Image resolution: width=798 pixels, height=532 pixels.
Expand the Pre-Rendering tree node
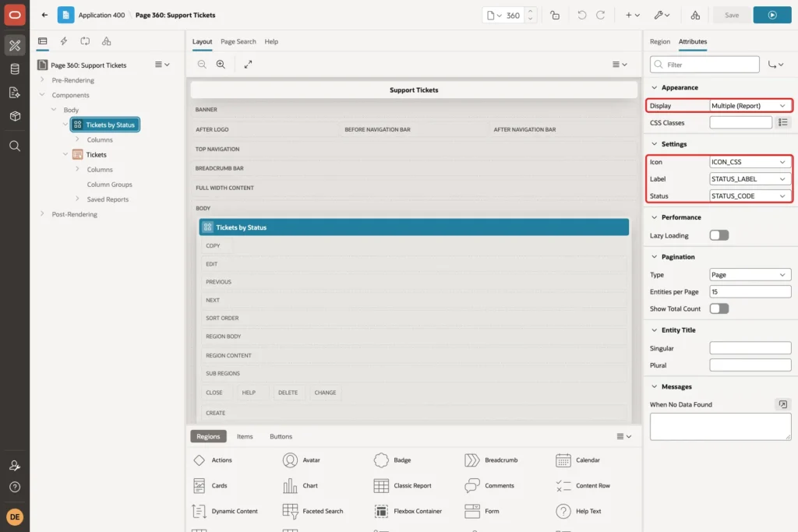(x=42, y=80)
